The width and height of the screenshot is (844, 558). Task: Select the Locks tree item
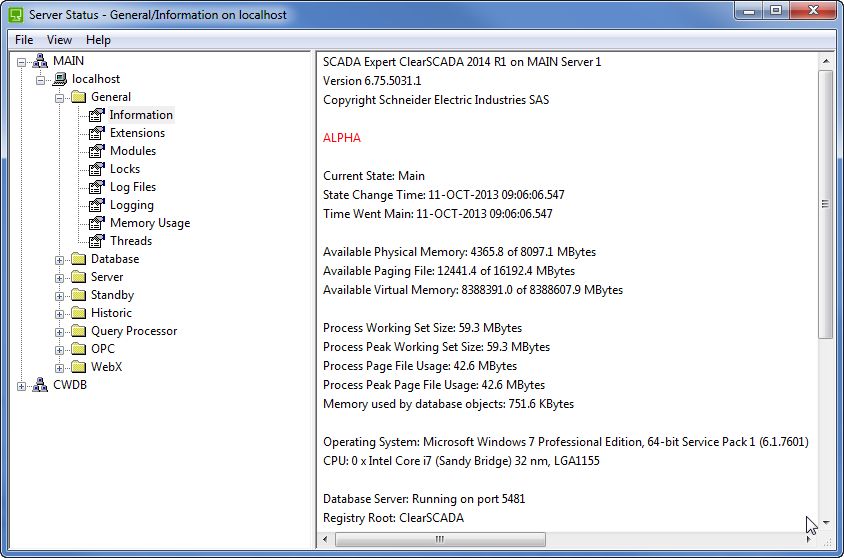[125, 169]
